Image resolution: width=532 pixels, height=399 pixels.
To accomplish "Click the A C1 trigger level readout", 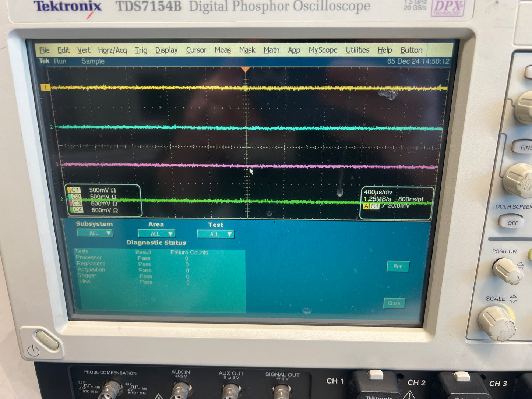I will (x=387, y=206).
